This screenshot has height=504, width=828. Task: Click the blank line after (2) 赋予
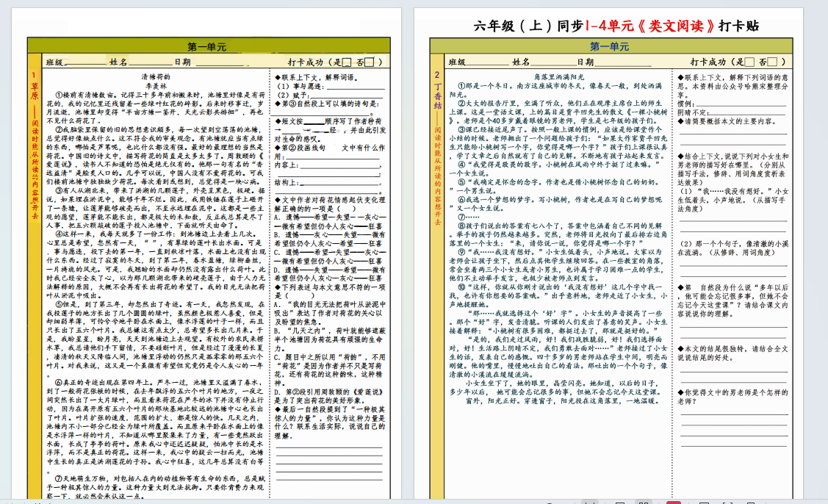click(x=347, y=96)
